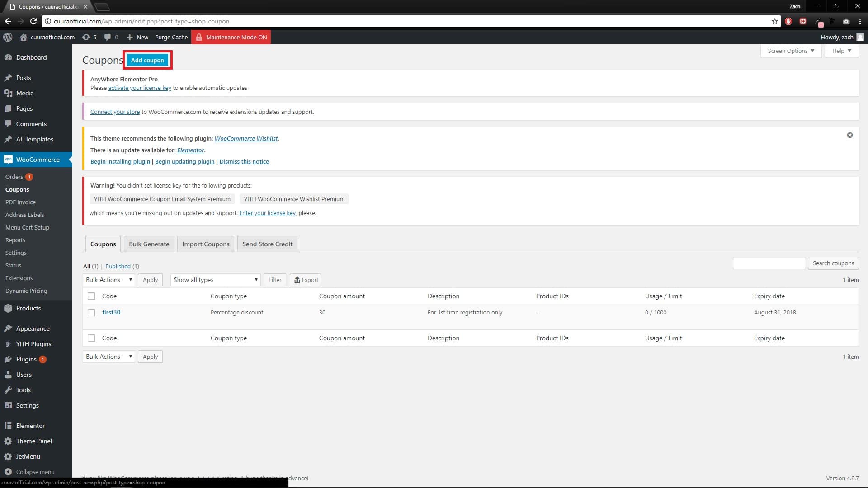
Task: Open the Products box icon in sidebar
Action: [8, 308]
